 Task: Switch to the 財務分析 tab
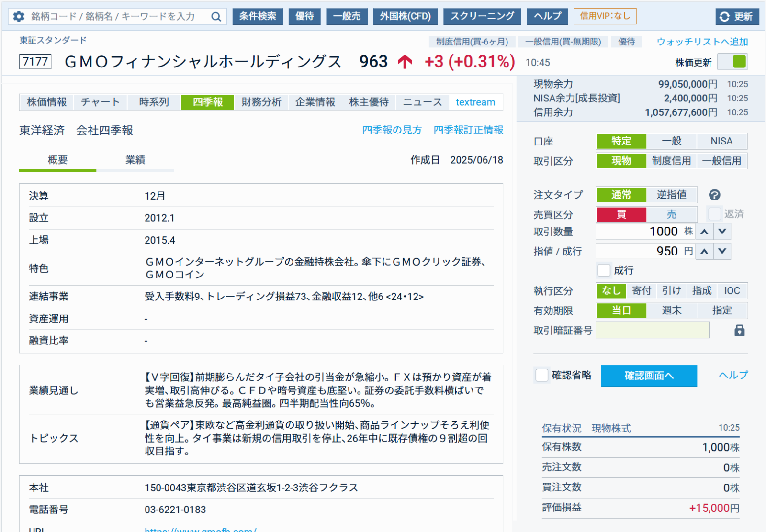(261, 102)
